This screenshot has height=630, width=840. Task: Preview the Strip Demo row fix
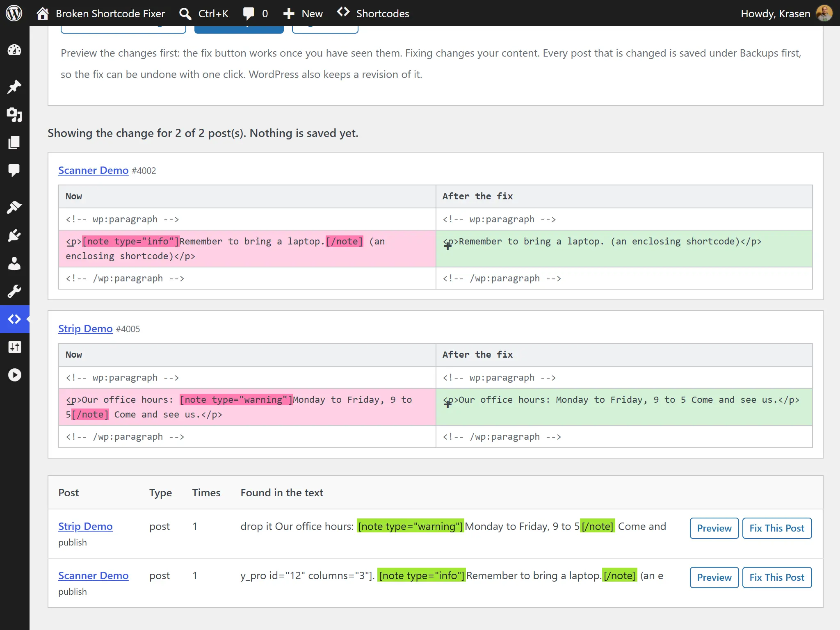click(x=714, y=528)
